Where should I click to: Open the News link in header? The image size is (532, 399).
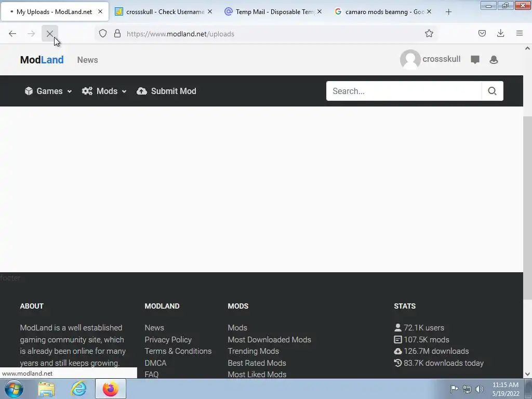tap(87, 60)
